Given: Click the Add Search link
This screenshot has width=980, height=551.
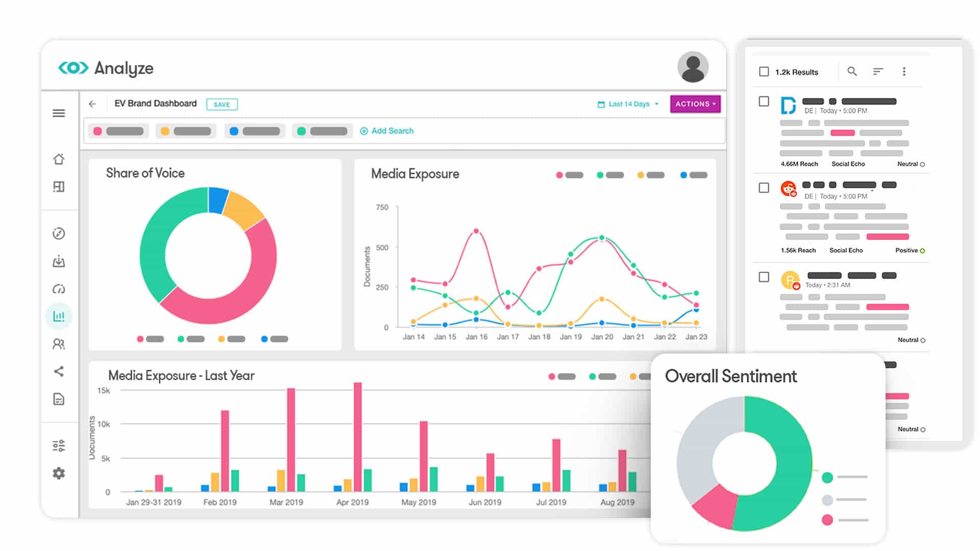Looking at the screenshot, I should [387, 131].
